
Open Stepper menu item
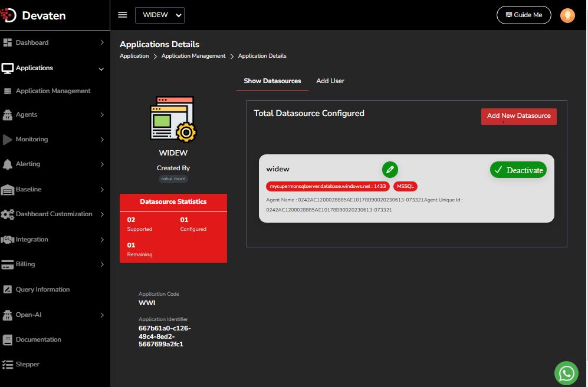tap(27, 364)
